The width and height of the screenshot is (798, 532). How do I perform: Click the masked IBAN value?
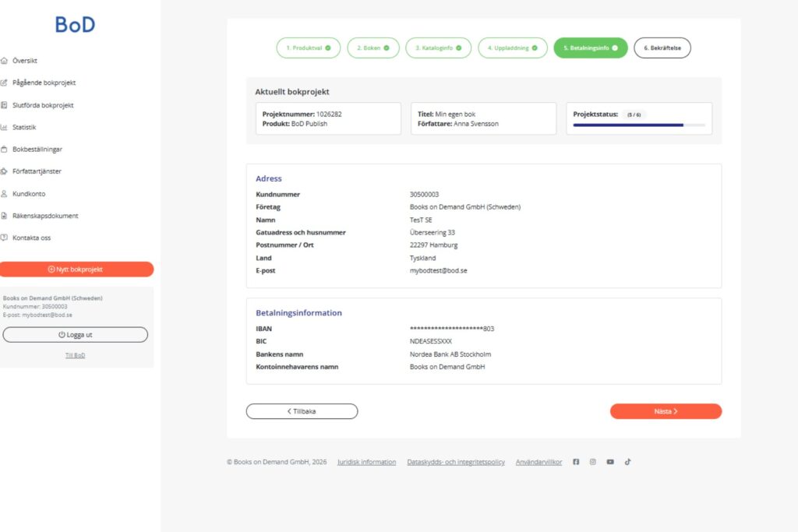point(452,329)
